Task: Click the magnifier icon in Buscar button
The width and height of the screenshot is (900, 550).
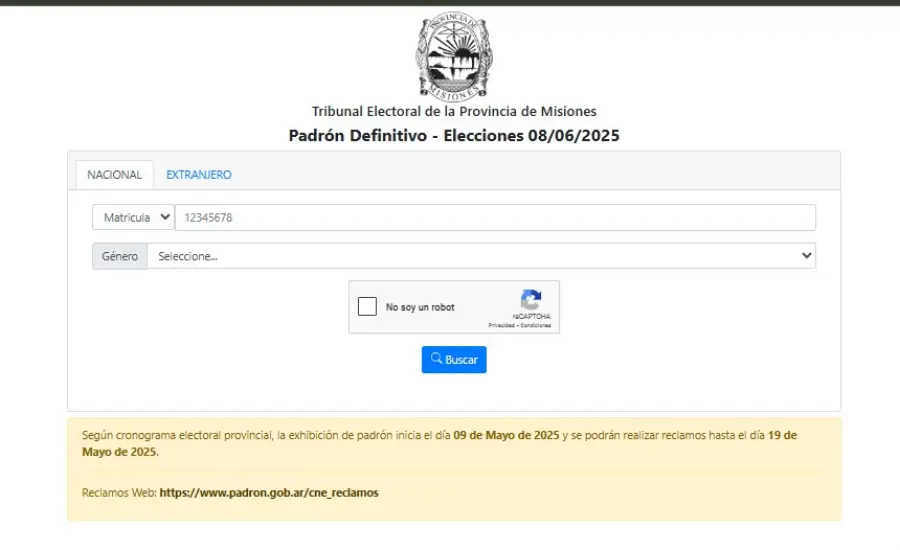Action: 437,358
